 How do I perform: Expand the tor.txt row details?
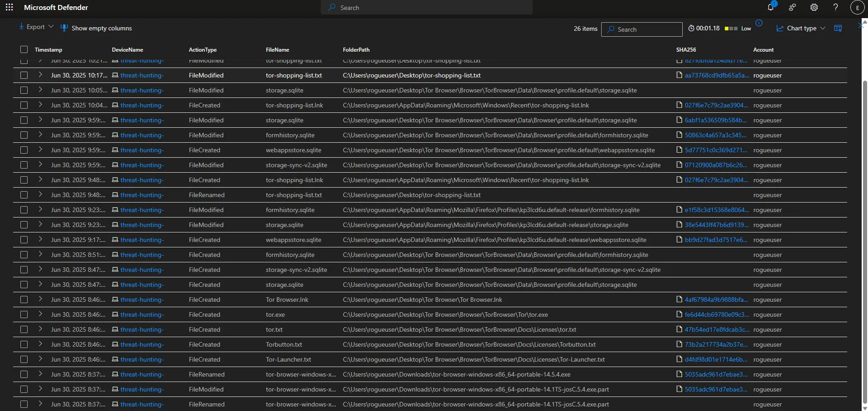[x=40, y=329]
